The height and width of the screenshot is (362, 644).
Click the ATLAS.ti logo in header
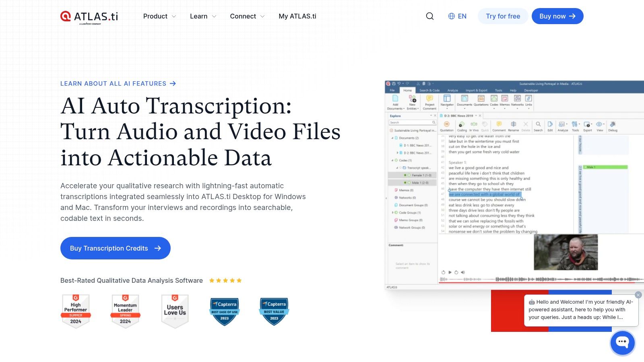(89, 17)
